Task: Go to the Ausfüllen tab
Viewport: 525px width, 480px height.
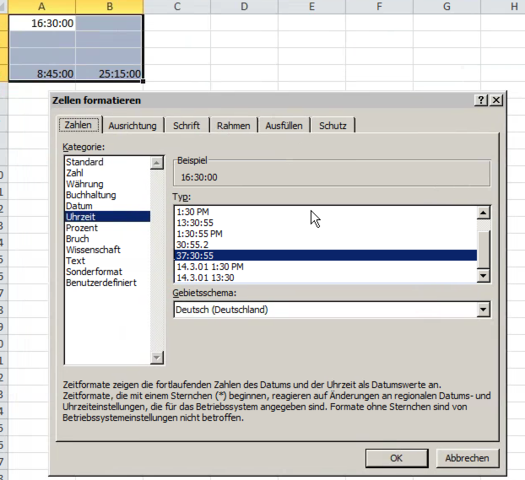Action: point(284,126)
